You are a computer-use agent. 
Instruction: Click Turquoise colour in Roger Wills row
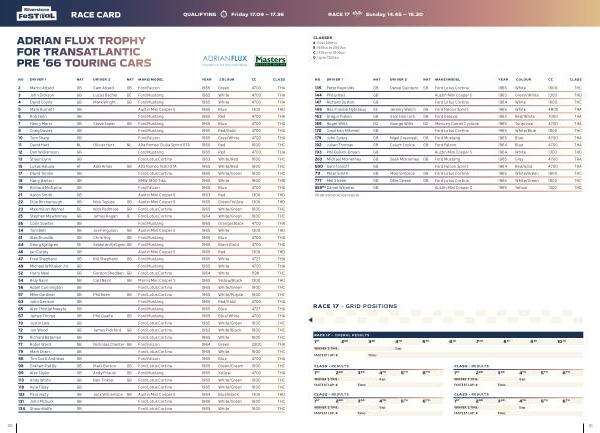point(524,124)
